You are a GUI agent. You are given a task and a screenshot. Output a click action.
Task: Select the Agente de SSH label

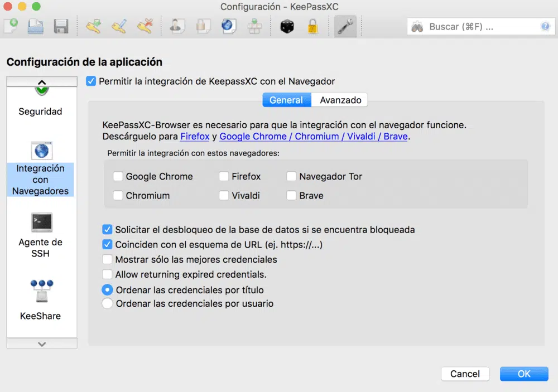tap(40, 248)
